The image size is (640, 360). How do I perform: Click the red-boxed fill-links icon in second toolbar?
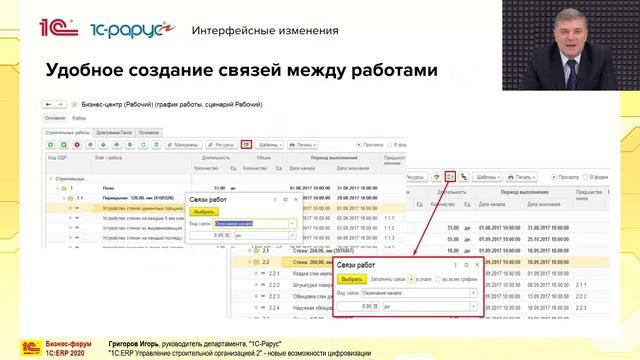pos(450,177)
